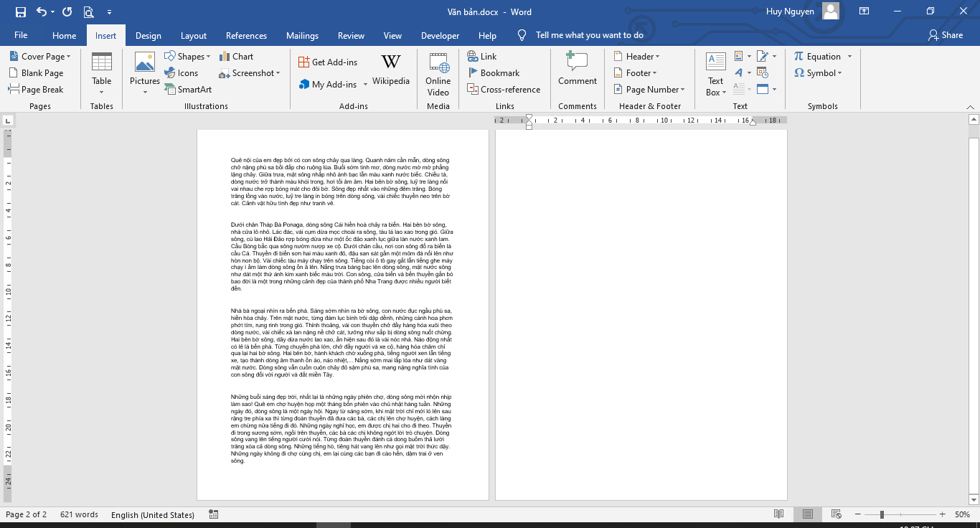Toggle Print Layout view in status bar
This screenshot has width=980, height=528.
808,514
